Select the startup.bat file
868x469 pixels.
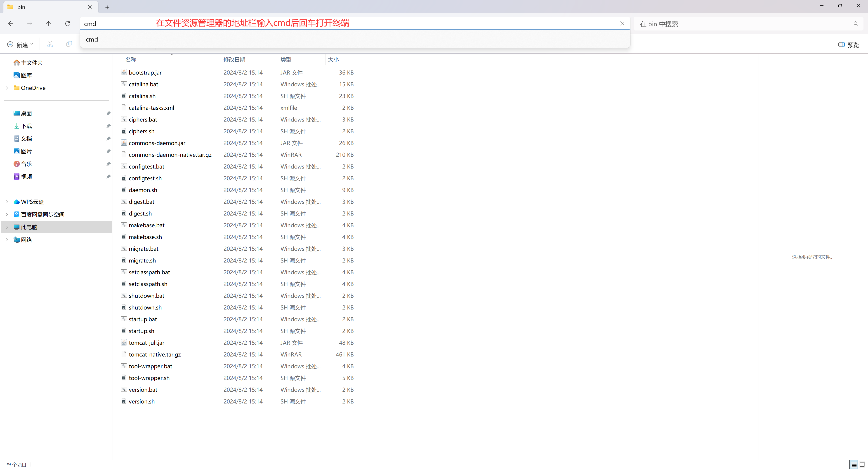[143, 319]
